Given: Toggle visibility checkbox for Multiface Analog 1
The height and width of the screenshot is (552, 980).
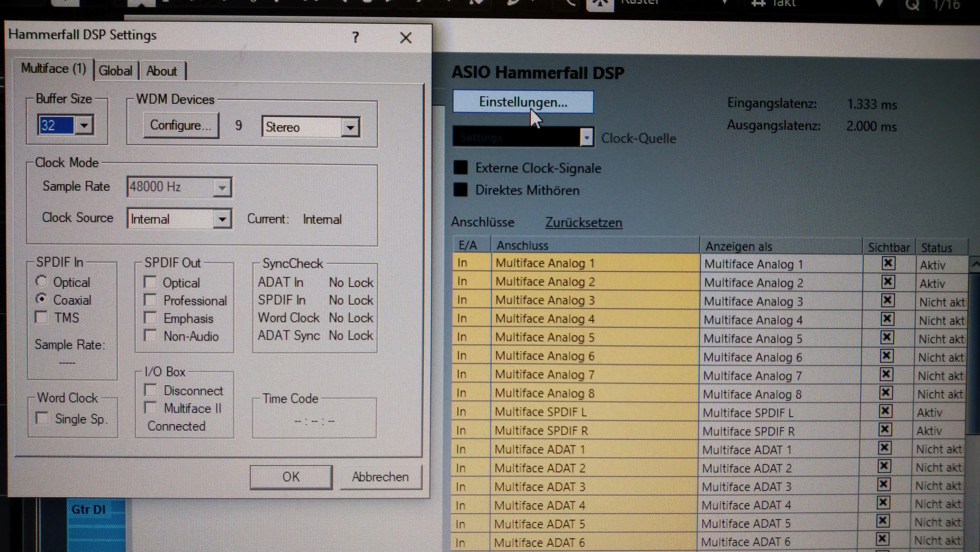Looking at the screenshot, I should (x=888, y=263).
